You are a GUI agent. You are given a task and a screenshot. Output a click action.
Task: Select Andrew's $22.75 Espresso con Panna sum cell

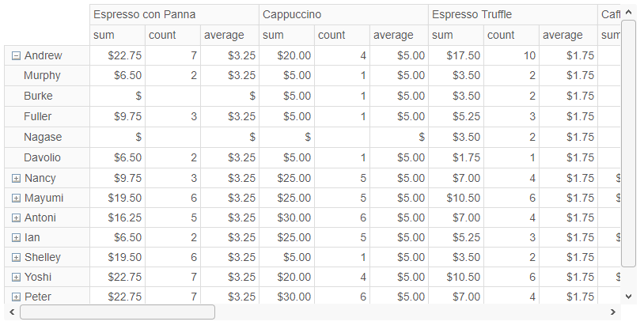tap(117, 55)
